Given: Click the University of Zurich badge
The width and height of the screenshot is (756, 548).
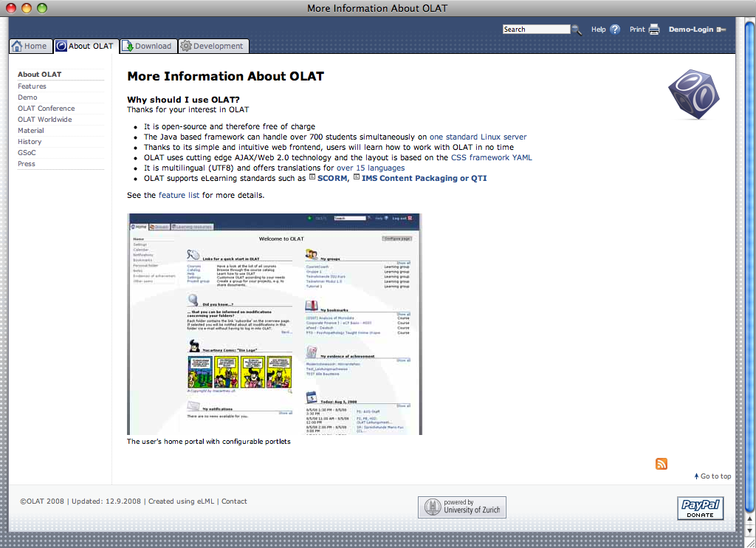Looking at the screenshot, I should (462, 507).
